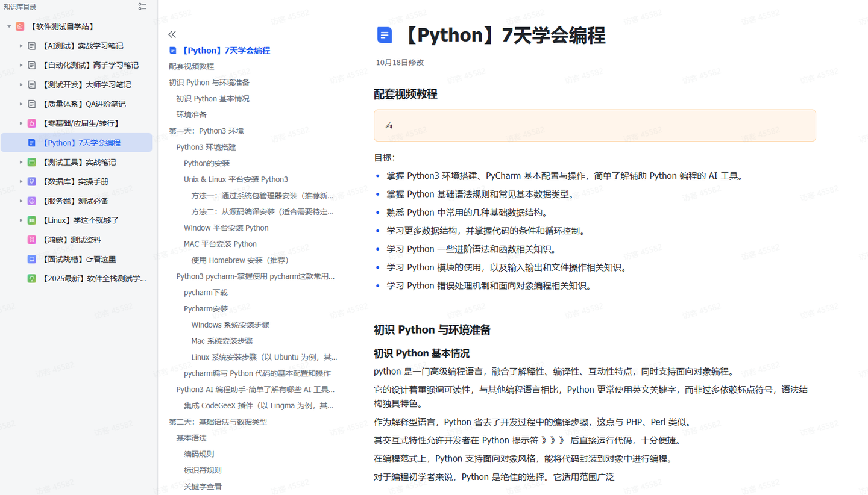Jump to 第二天：基础语法与数据类型 section
Image resolution: width=868 pixels, height=495 pixels.
click(218, 422)
